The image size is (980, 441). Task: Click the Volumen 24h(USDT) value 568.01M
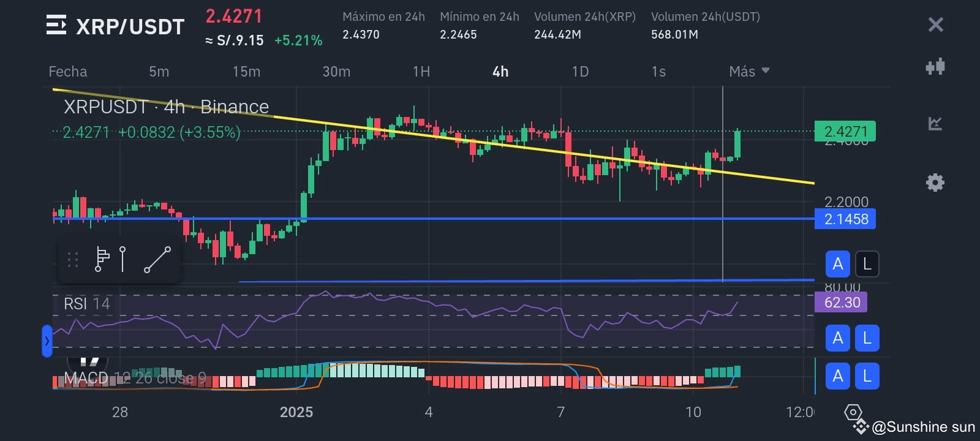point(674,34)
